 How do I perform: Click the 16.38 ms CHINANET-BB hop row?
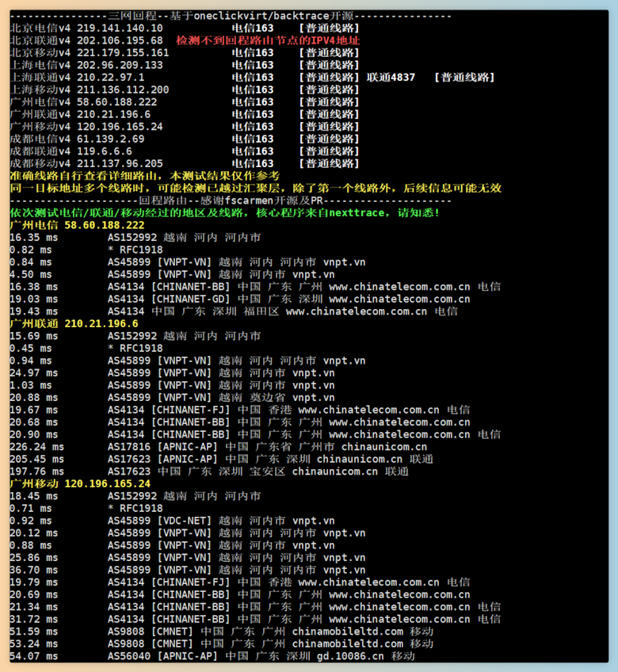255,287
